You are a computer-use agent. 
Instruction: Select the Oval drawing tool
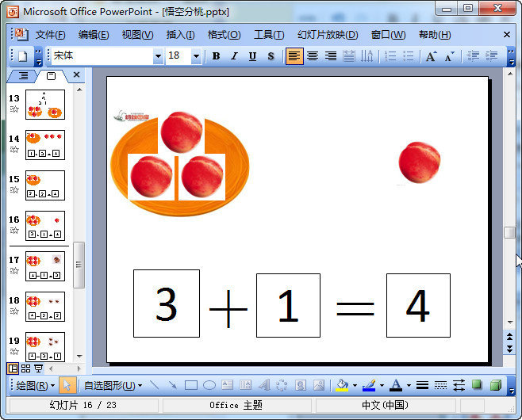click(x=209, y=385)
